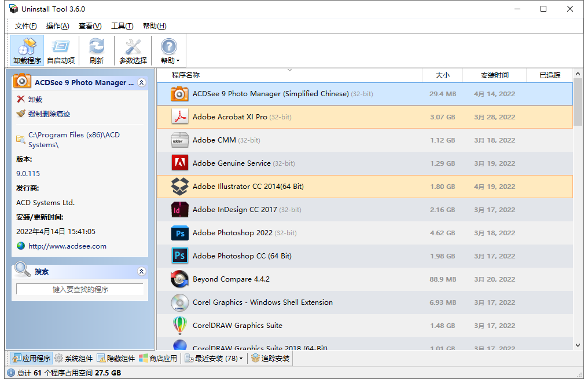Click the program search input field
588x383 pixels.
pos(80,289)
